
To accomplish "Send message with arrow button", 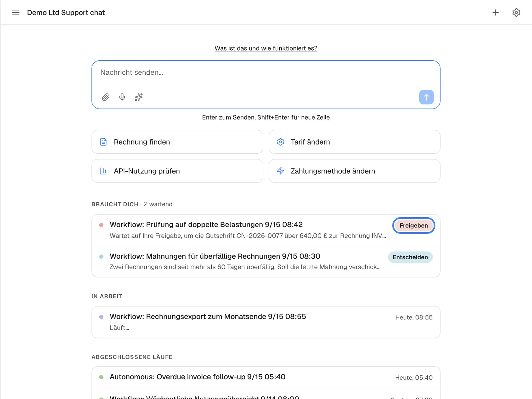I will tap(426, 97).
